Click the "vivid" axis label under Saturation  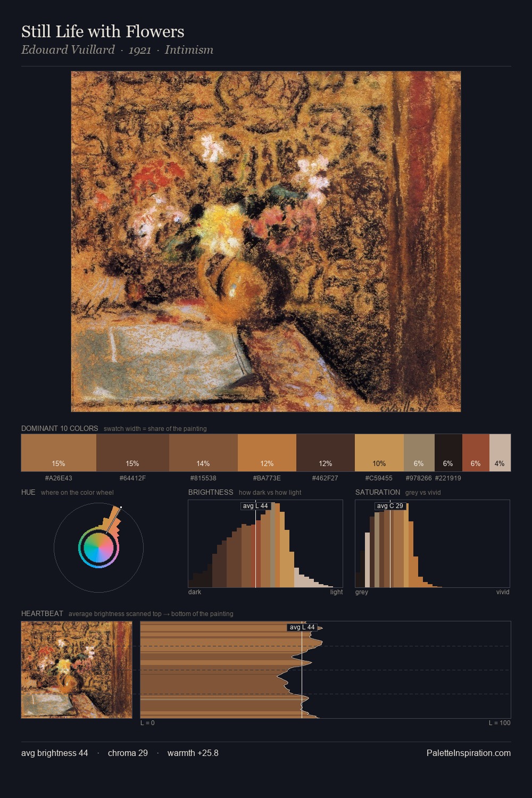tap(503, 592)
